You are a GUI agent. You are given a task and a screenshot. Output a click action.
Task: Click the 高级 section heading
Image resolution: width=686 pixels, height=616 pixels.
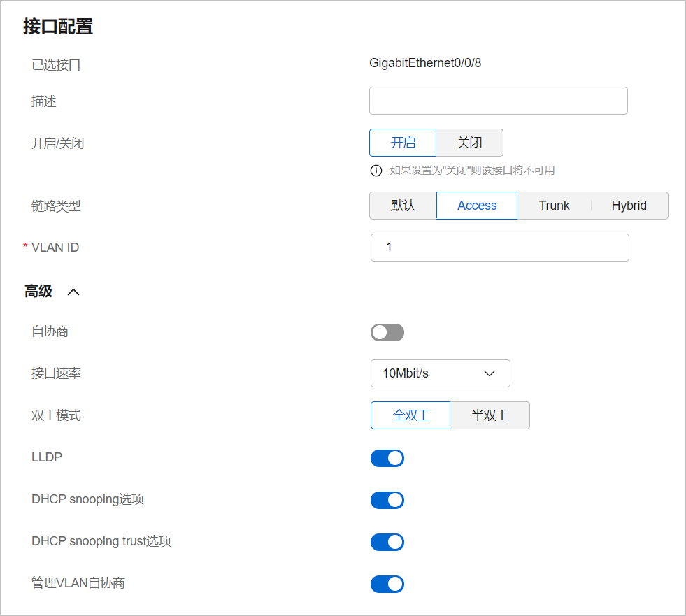pos(38,292)
